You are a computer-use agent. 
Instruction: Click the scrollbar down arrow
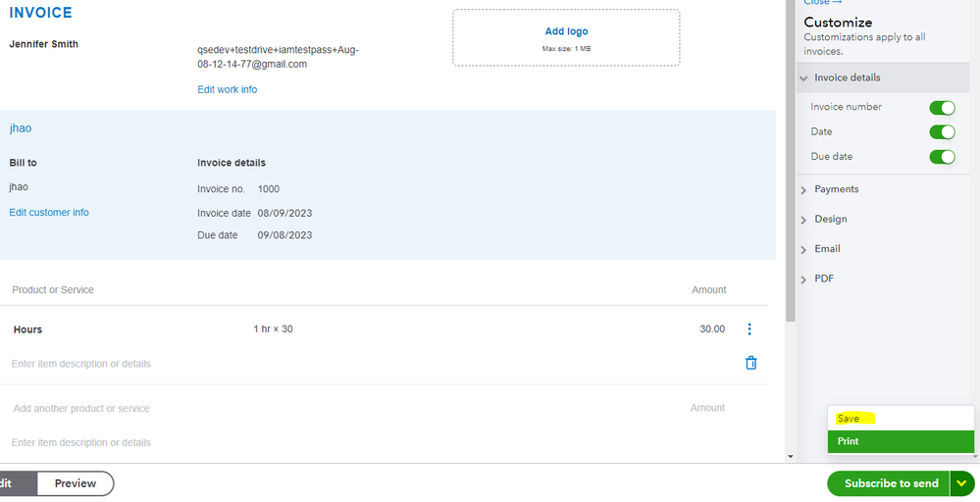click(x=790, y=457)
